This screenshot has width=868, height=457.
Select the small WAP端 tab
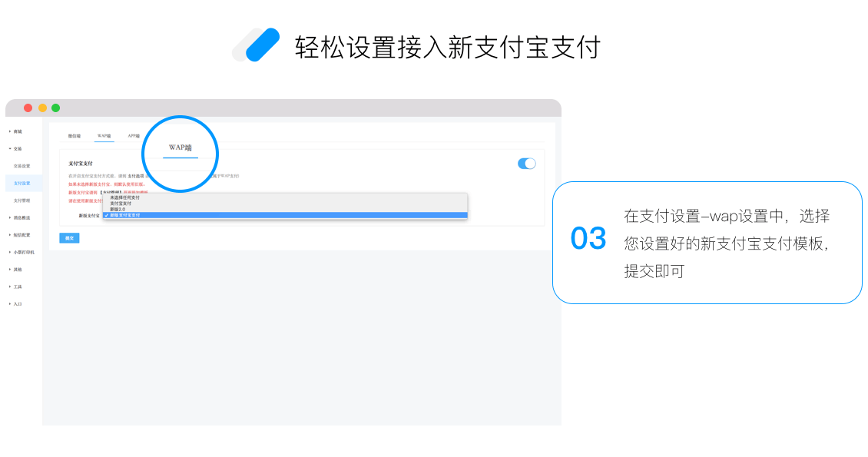click(104, 135)
